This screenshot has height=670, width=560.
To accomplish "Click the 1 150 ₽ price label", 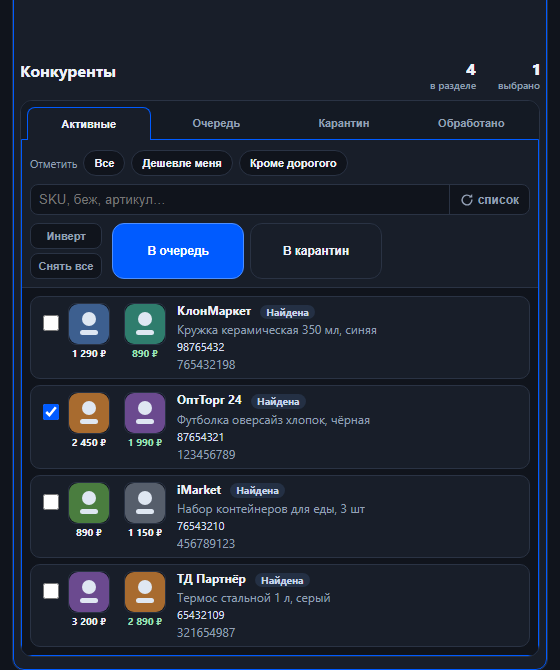I will coord(145,532).
